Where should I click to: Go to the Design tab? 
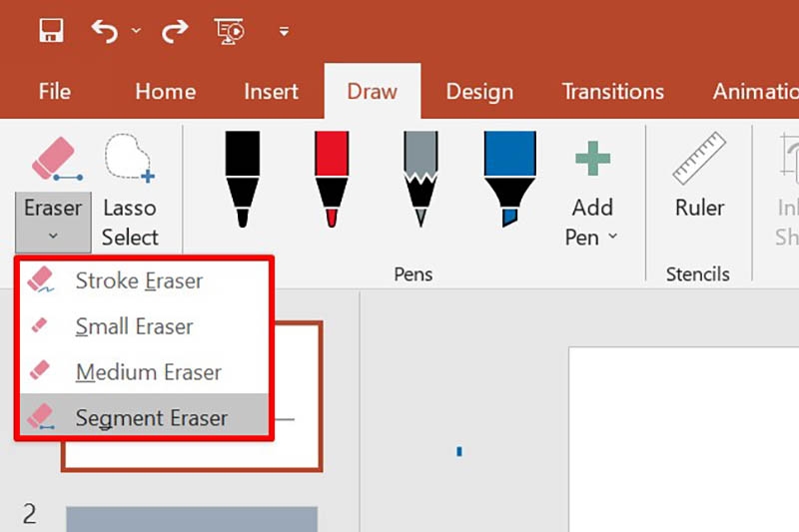click(x=479, y=92)
